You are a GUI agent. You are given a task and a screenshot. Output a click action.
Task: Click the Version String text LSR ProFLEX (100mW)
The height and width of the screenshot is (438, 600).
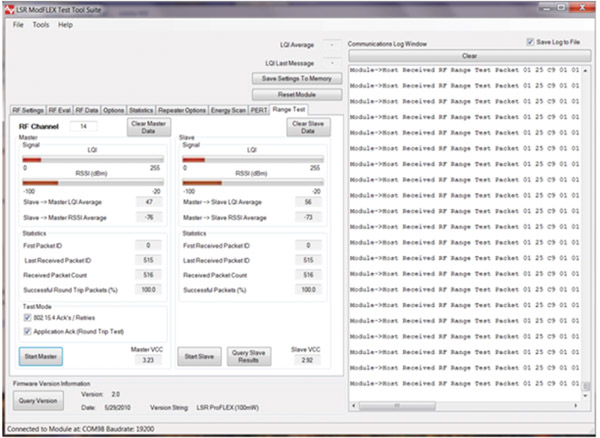pyautogui.click(x=228, y=408)
